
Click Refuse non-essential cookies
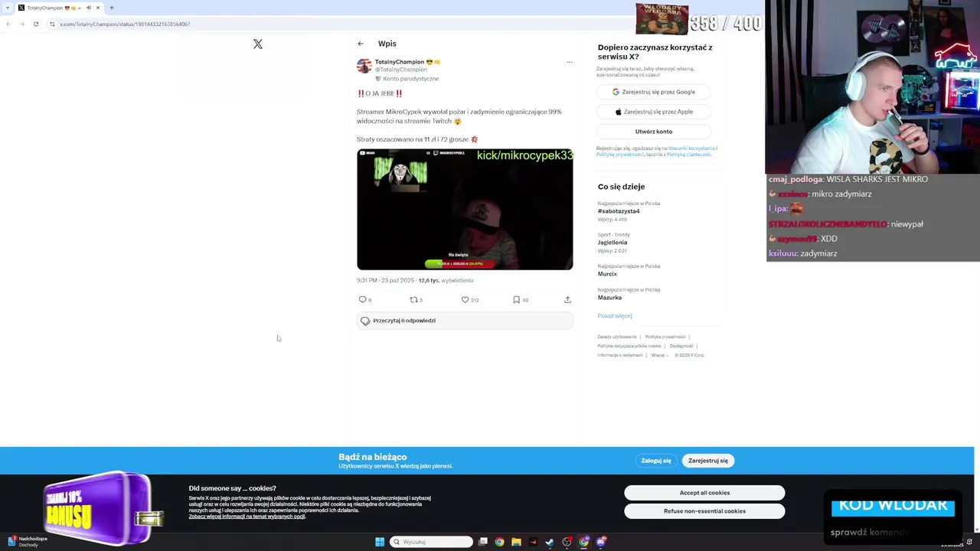704,511
